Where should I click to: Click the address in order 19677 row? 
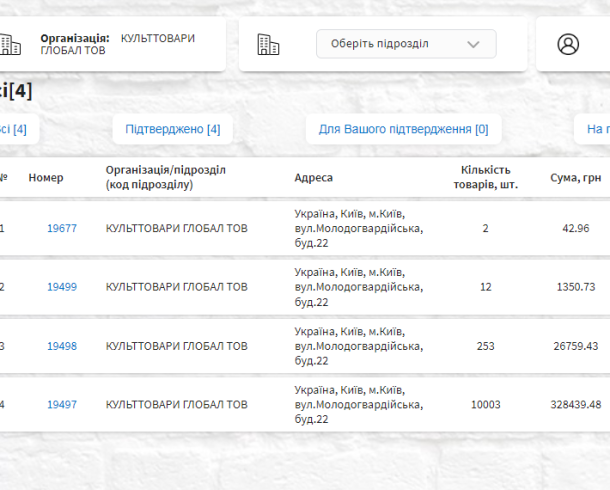[x=359, y=228]
